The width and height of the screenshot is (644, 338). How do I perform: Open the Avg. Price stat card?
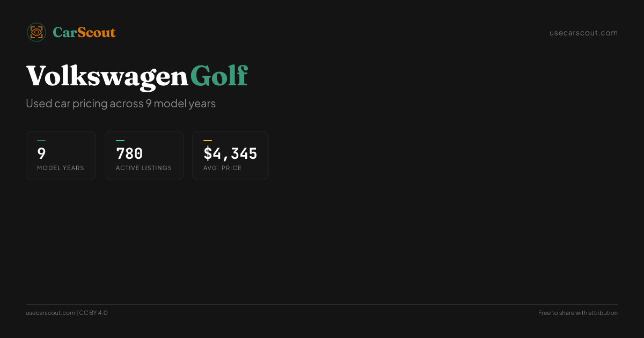click(230, 156)
